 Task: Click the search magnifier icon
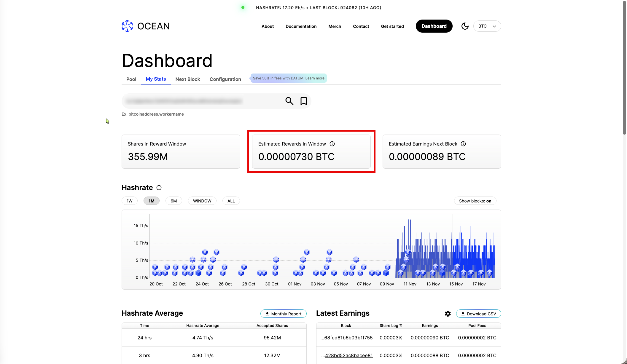(x=289, y=101)
